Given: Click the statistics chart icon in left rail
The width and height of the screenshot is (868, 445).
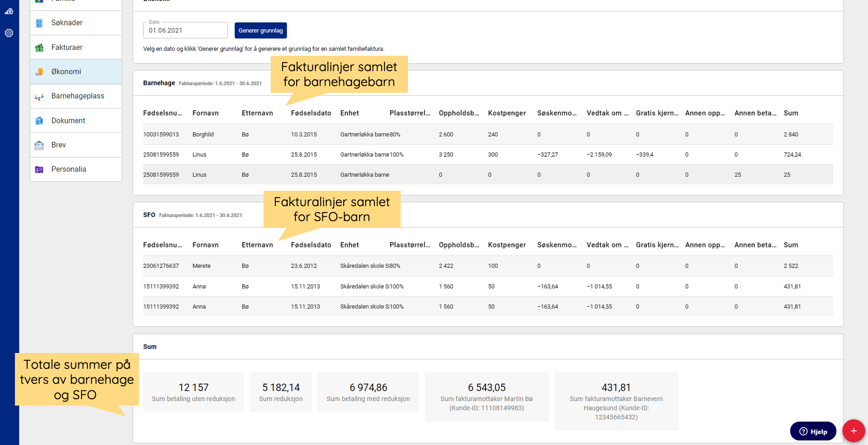Looking at the screenshot, I should (x=9, y=11).
